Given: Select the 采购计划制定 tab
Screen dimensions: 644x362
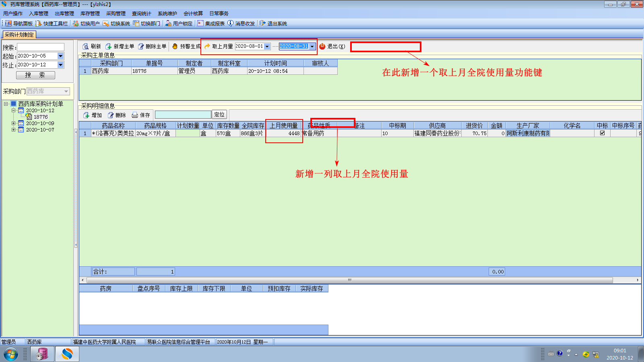Looking at the screenshot, I should point(19,35).
